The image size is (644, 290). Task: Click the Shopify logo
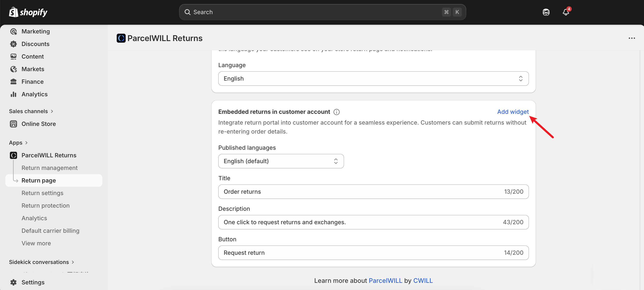point(28,12)
